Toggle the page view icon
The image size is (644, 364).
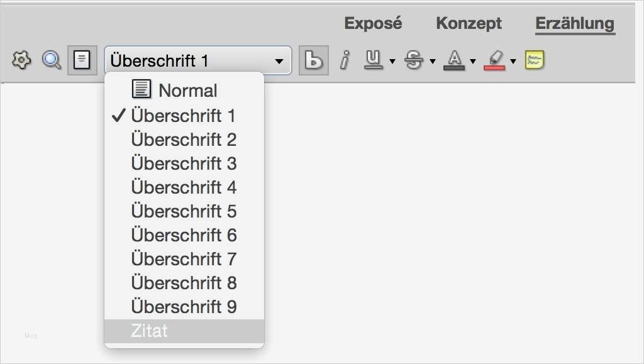click(82, 60)
